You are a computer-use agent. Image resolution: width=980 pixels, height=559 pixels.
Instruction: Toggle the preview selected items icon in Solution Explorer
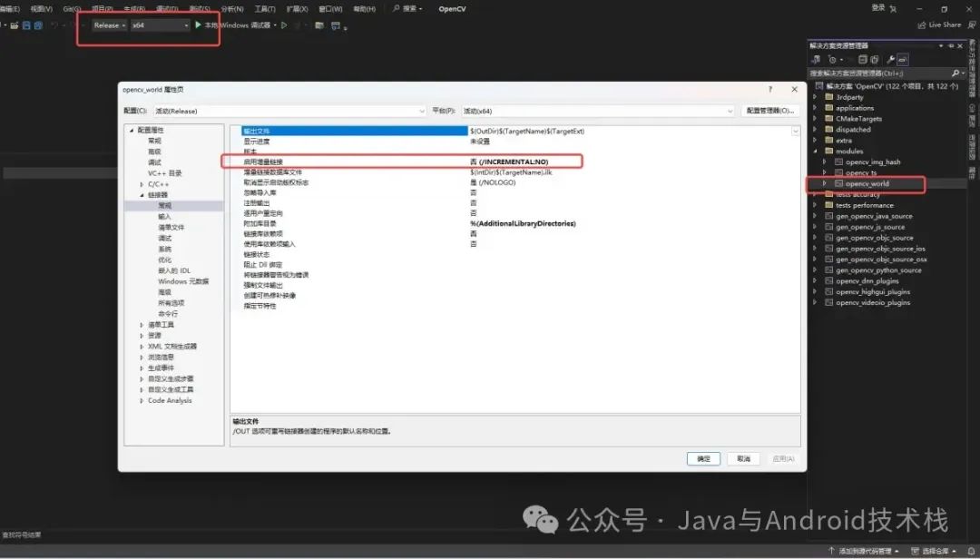(903, 59)
